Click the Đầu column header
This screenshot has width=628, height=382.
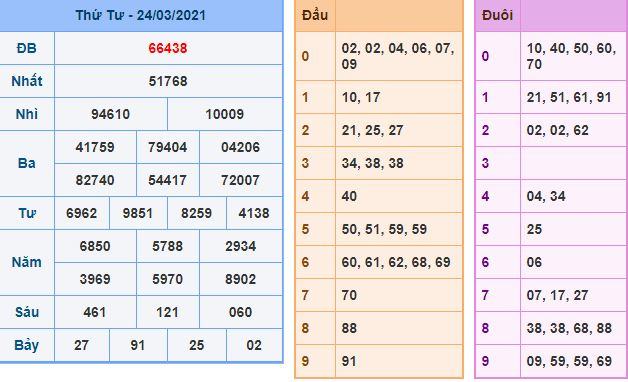[315, 15]
